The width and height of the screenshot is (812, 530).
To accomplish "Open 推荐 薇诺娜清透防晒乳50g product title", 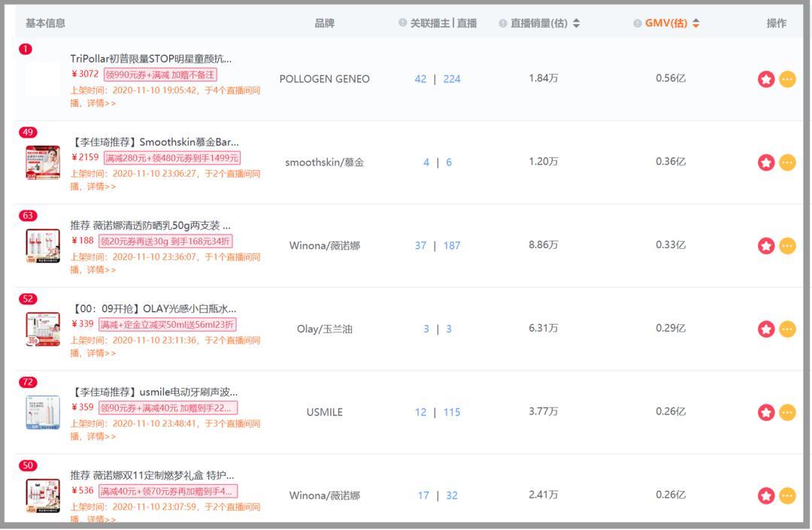I will coord(150,226).
